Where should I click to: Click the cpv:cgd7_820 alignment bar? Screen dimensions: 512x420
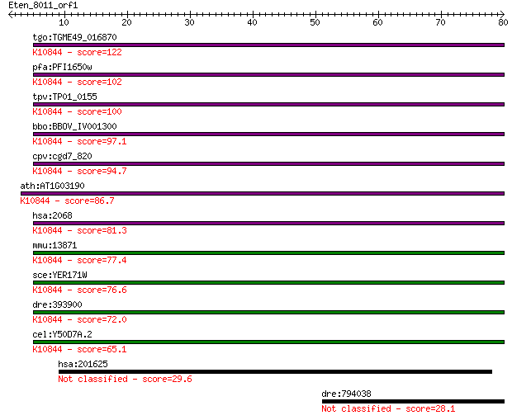[x=268, y=164]
